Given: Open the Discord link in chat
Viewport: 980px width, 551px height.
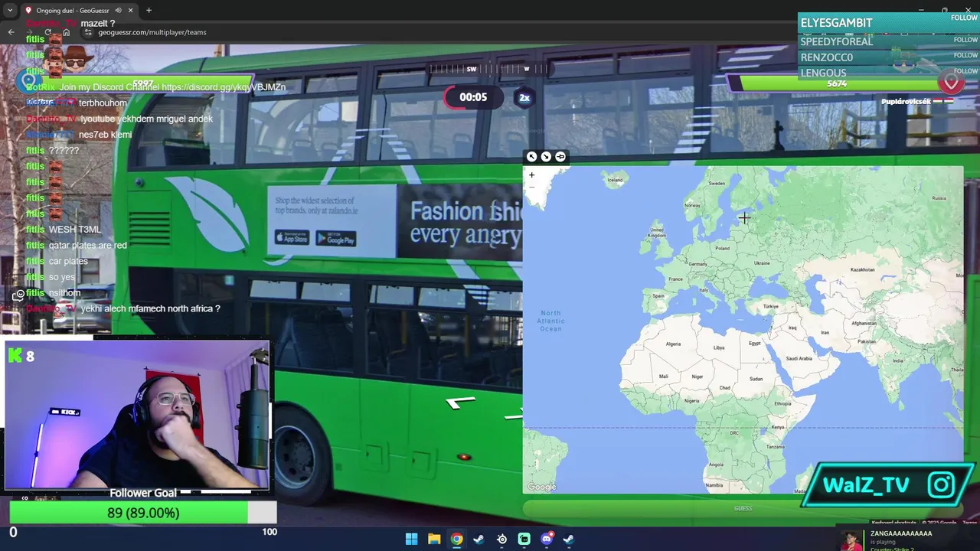Looking at the screenshot, I should [x=224, y=87].
